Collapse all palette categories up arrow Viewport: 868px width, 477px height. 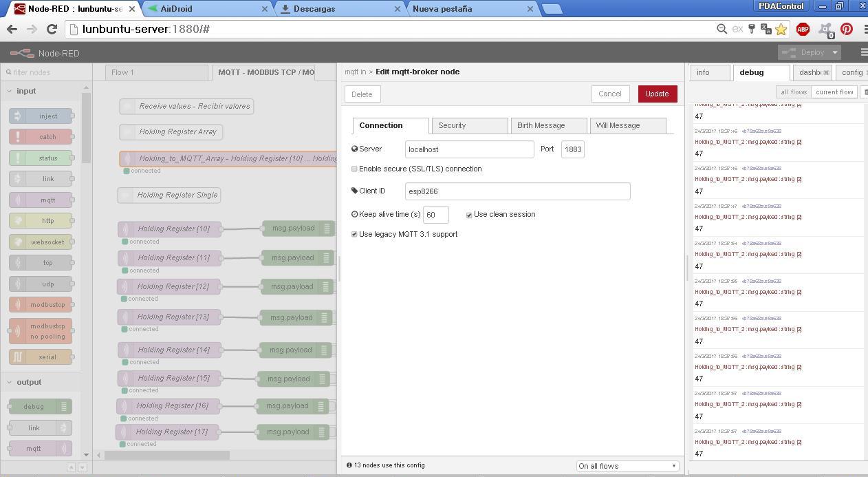pyautogui.click(x=71, y=467)
